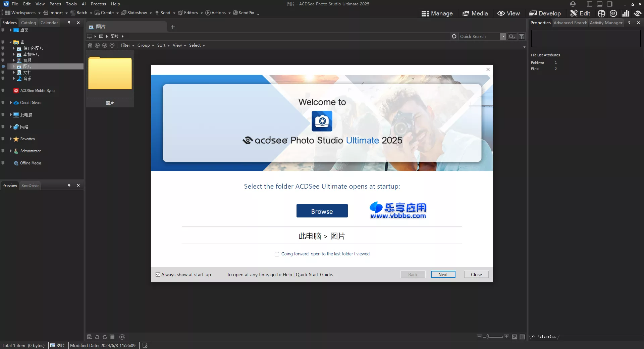Open the Tools menu
644x349 pixels.
71,4
